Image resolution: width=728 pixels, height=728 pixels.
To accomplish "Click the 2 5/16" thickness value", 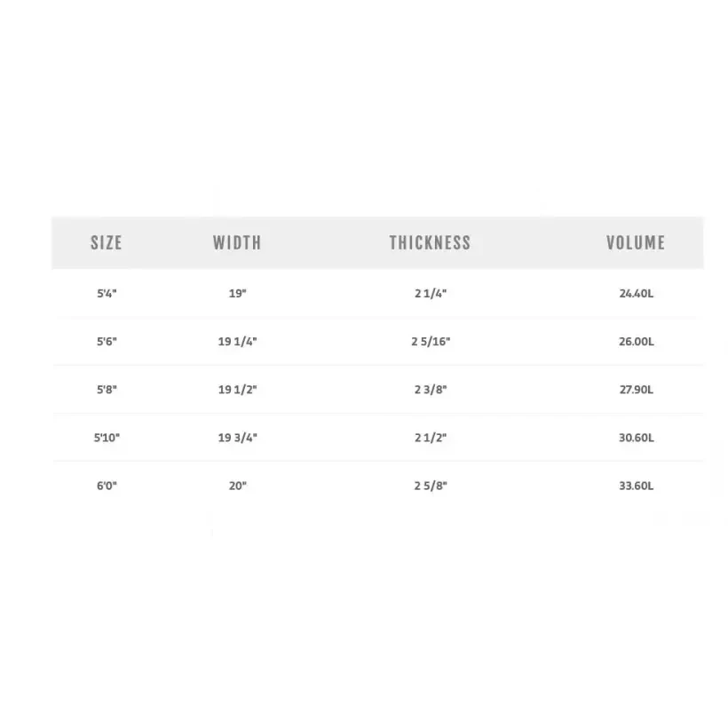I will 431,341.
